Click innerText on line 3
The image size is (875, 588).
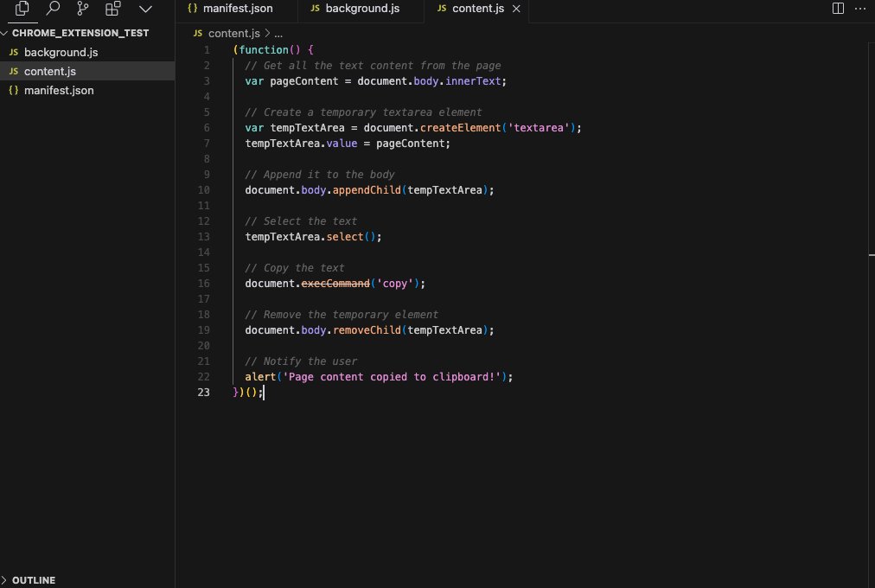pyautogui.click(x=473, y=81)
